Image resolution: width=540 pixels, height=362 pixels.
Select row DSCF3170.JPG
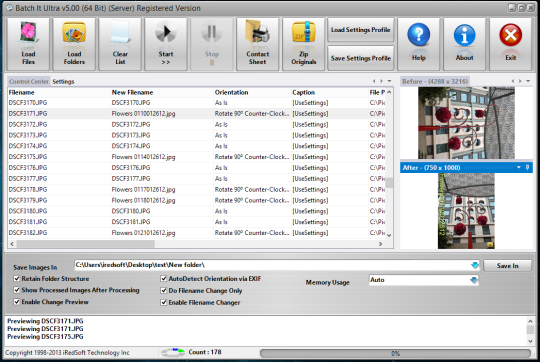[197, 103]
